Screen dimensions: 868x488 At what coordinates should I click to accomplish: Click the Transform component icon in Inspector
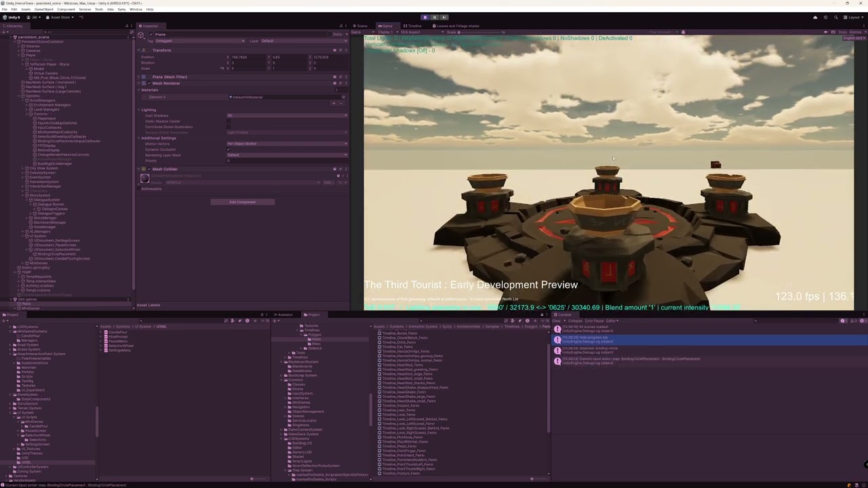144,50
